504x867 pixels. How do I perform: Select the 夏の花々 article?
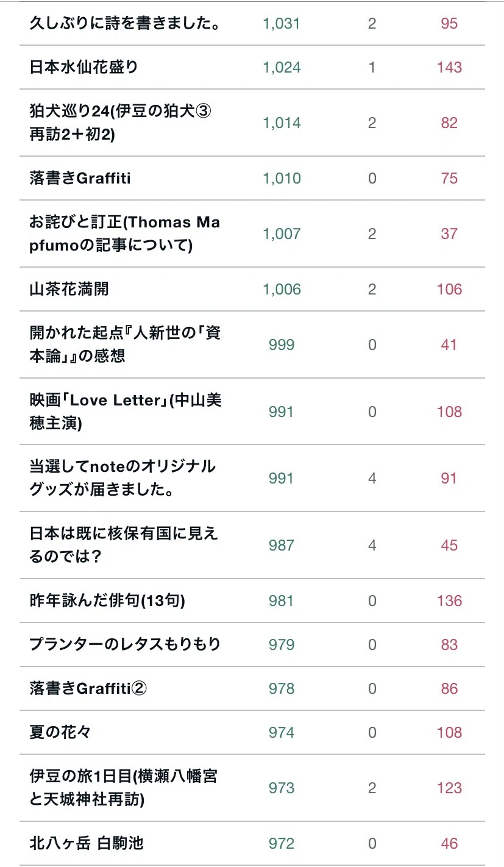point(60,732)
